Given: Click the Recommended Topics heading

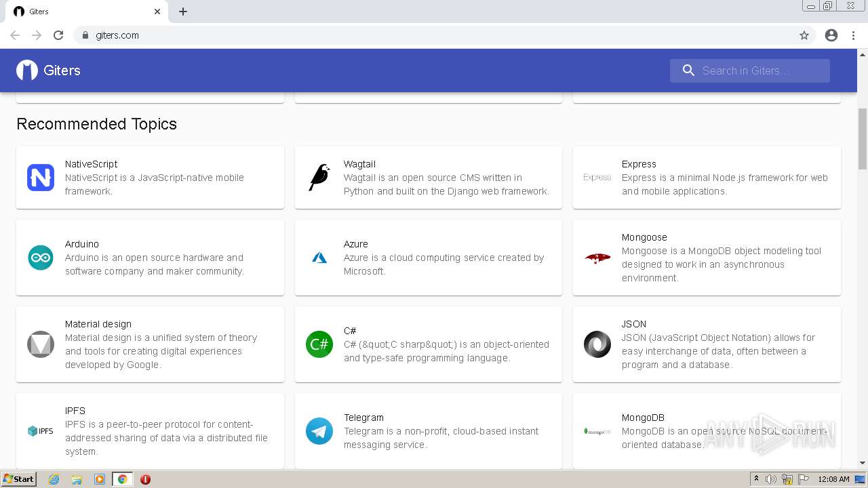Looking at the screenshot, I should tap(96, 124).
